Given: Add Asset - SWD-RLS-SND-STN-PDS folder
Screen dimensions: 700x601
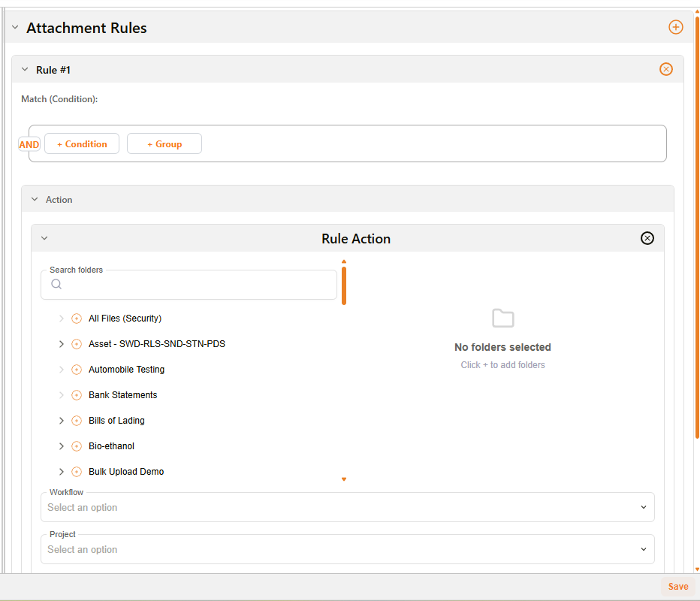Looking at the screenshot, I should [x=77, y=344].
